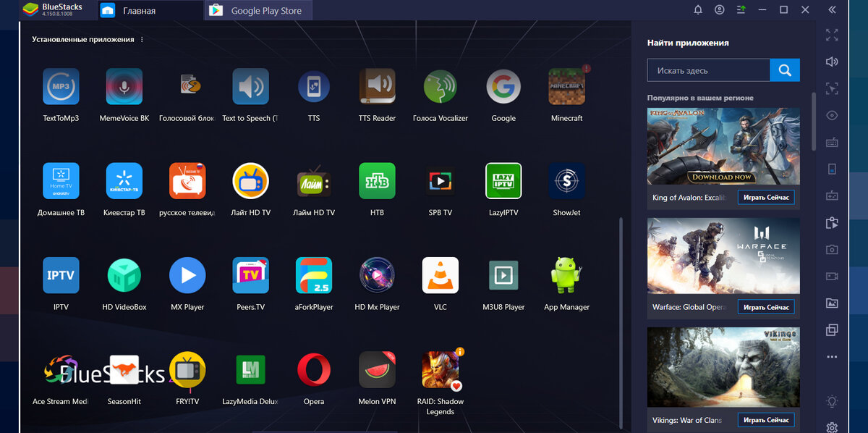The height and width of the screenshot is (433, 868).
Task: Click the blue search magnifier button
Action: pyautogui.click(x=785, y=70)
